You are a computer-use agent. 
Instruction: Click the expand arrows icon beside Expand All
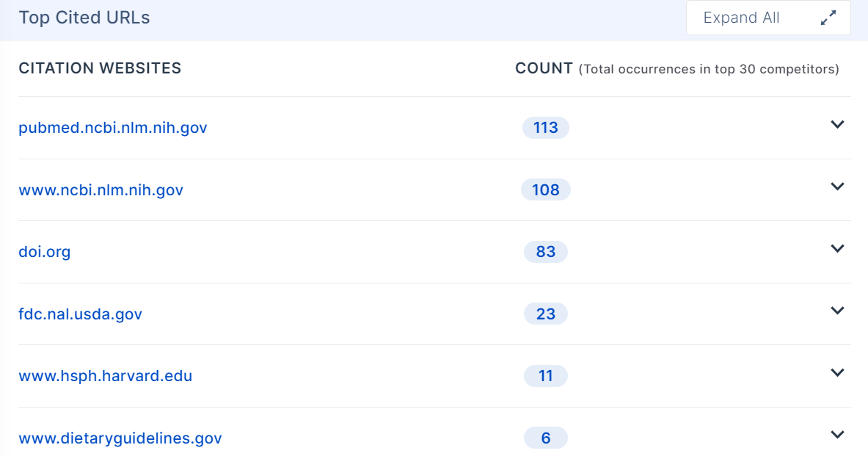828,18
